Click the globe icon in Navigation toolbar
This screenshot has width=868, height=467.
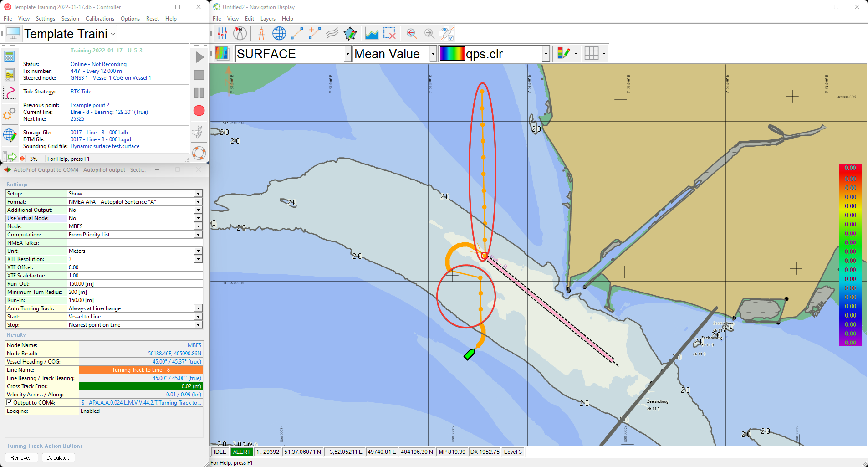click(279, 33)
